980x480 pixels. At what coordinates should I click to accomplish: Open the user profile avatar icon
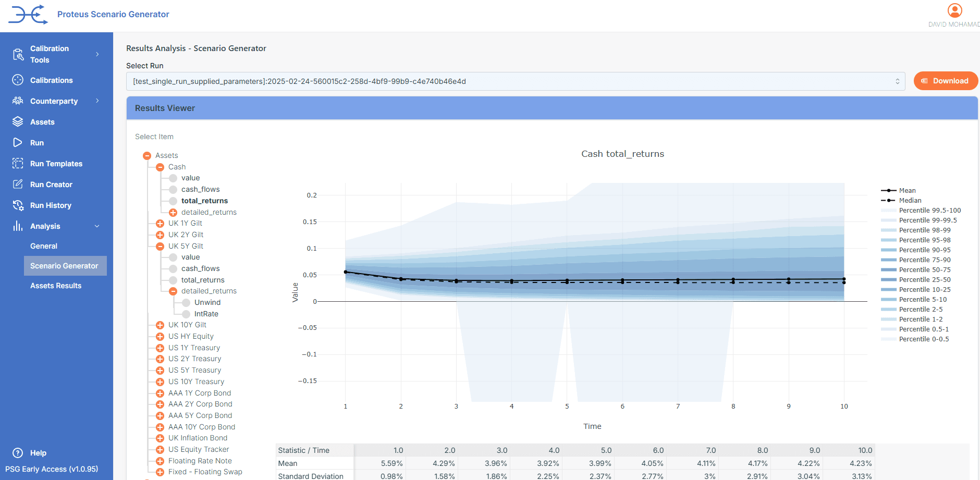tap(954, 10)
